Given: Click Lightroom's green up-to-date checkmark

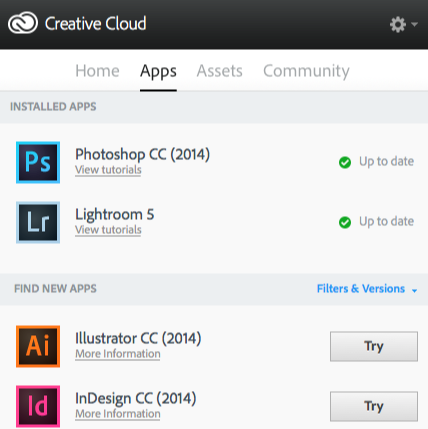Looking at the screenshot, I should (345, 222).
